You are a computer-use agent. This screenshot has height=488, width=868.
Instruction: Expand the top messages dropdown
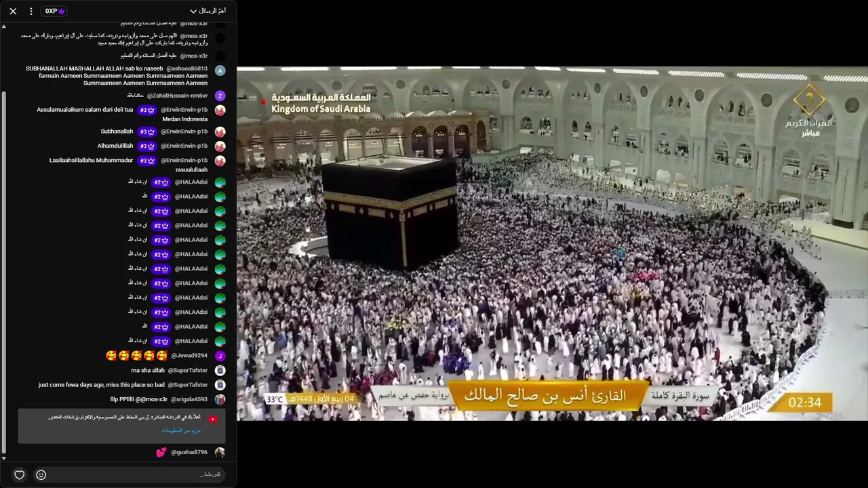(208, 11)
